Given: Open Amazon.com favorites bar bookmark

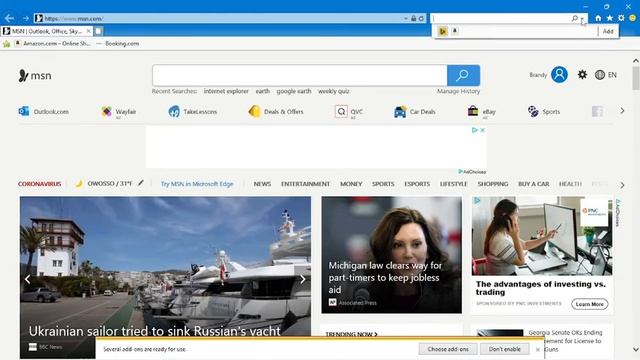Looking at the screenshot, I should pos(53,44).
